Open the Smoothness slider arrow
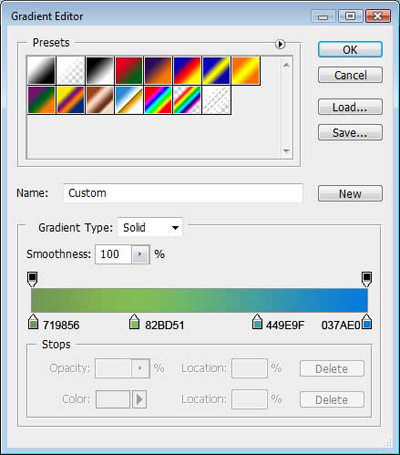 [140, 255]
